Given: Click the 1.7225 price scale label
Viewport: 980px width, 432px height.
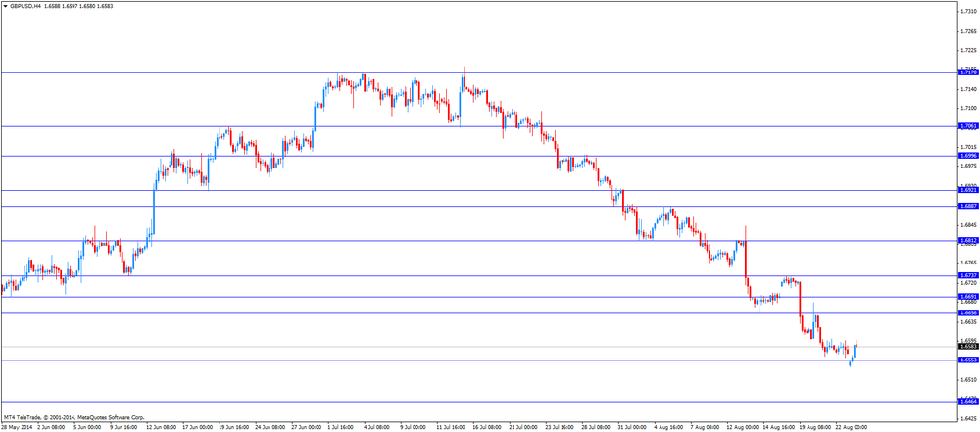Looking at the screenshot, I should pos(968,49).
